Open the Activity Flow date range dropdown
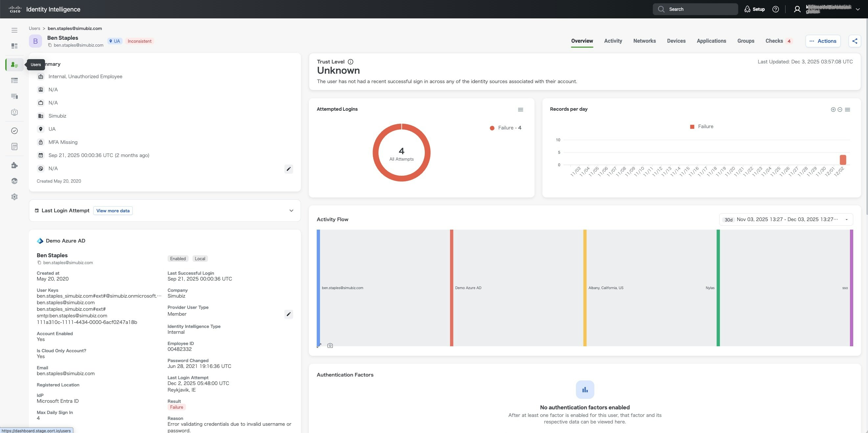Screen dimensions: 868x433 tap(846, 219)
